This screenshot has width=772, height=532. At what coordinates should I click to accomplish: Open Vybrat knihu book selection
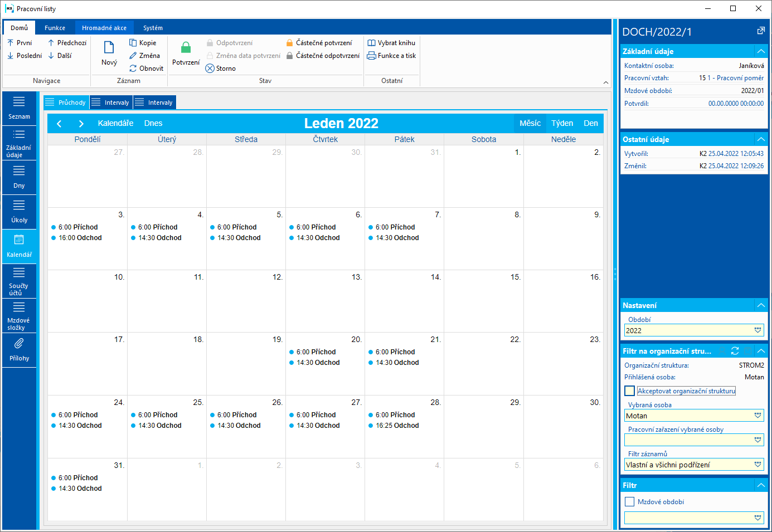[391, 43]
